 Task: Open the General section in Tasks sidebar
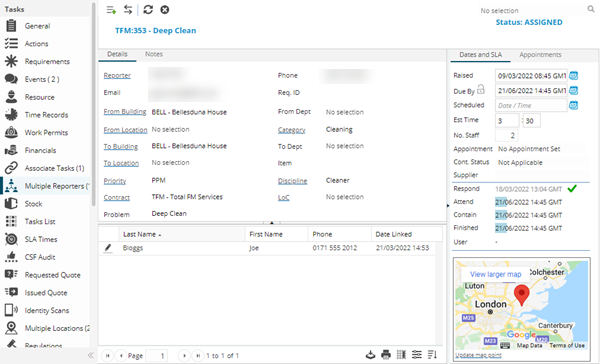[37, 26]
